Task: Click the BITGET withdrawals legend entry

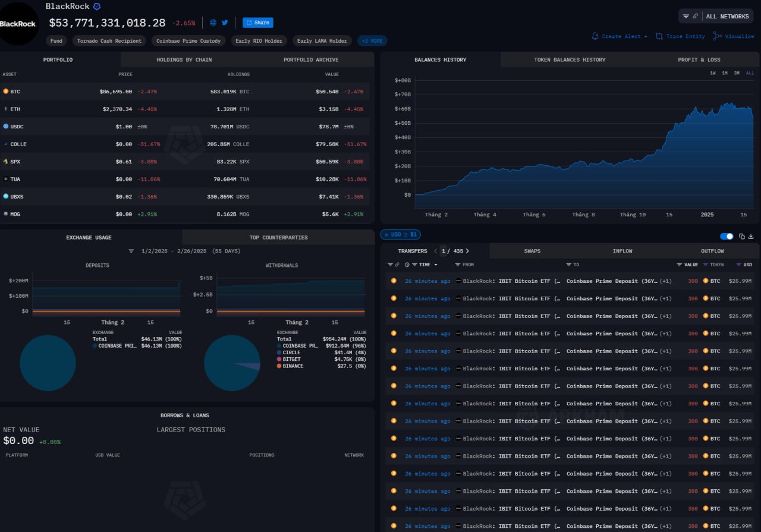Action: [x=322, y=360]
